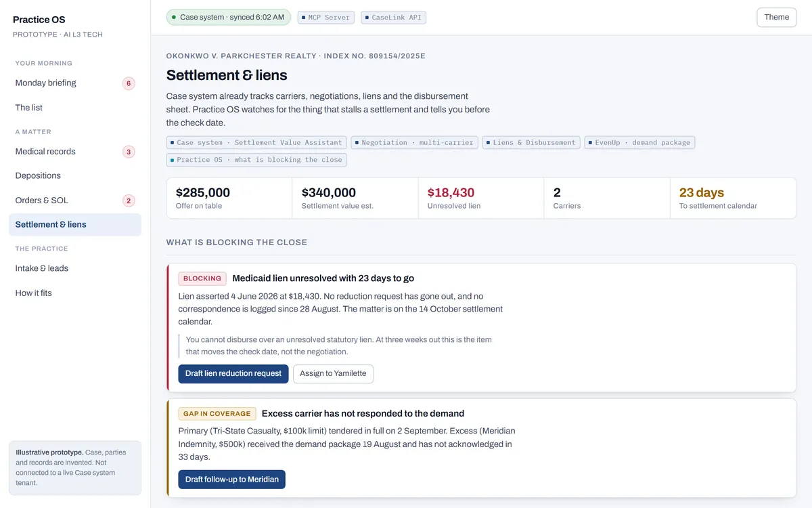Click the Negotiation multi-carrier tag
Image resolution: width=812 pixels, height=508 pixels.
(415, 143)
